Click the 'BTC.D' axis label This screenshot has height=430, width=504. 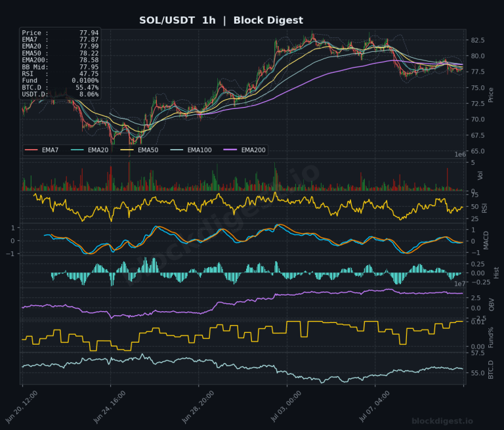tap(491, 370)
